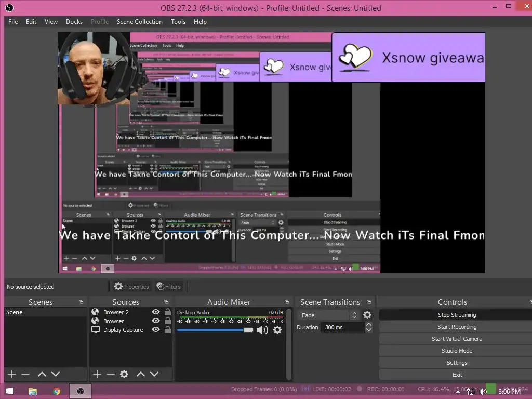The height and width of the screenshot is (399, 532).
Task: Open Windows Start button
Action: (x=9, y=391)
